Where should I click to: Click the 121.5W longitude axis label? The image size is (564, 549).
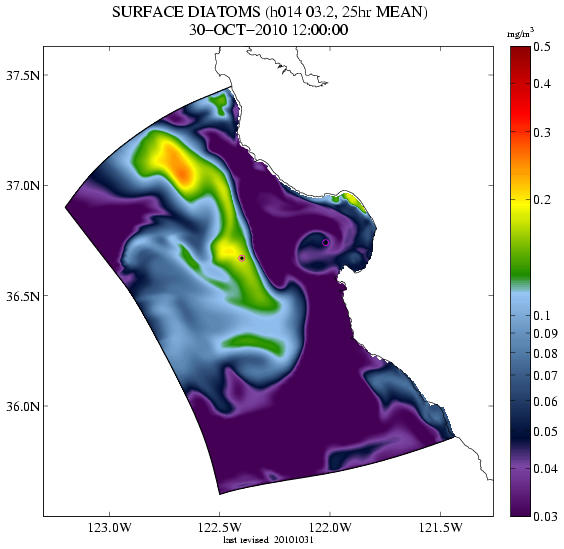441,528
